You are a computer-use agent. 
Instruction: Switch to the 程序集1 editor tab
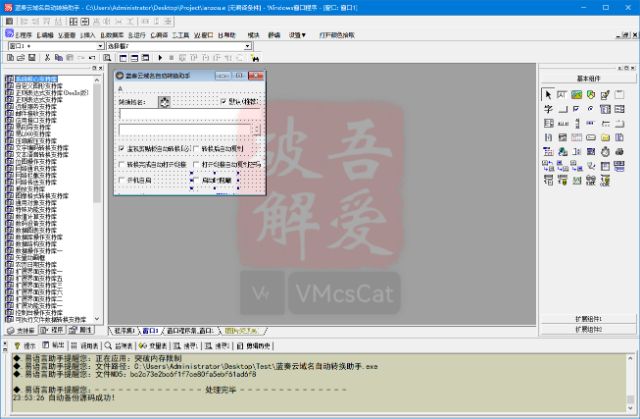124,330
